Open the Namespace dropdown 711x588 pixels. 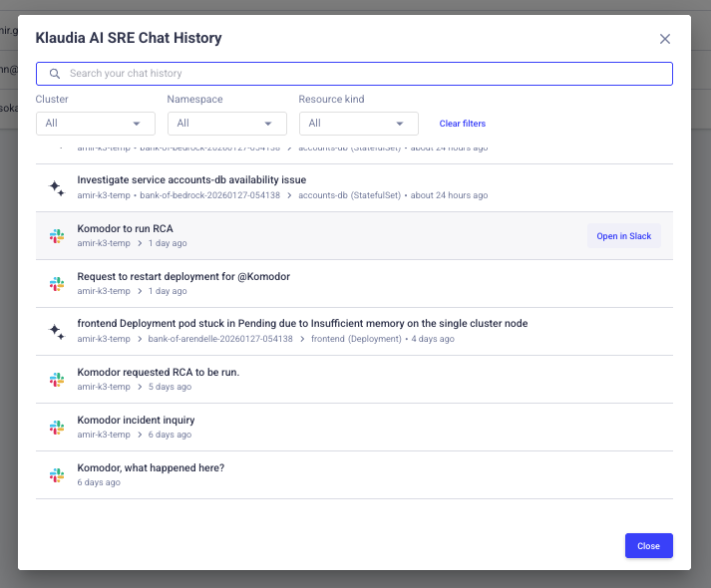227,124
